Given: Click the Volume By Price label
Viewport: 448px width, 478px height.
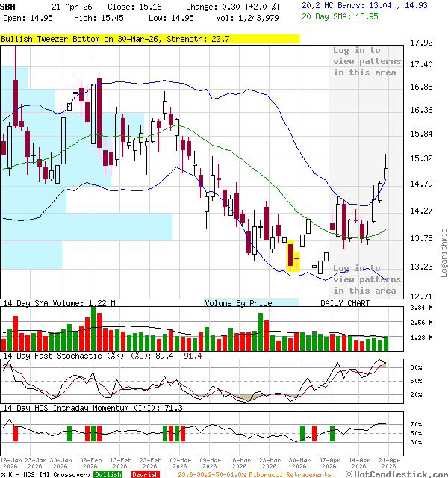Looking at the screenshot, I should (x=238, y=303).
